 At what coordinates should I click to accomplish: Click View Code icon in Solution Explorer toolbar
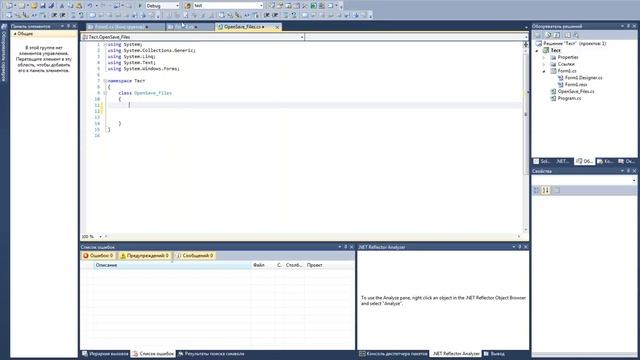tap(568, 35)
